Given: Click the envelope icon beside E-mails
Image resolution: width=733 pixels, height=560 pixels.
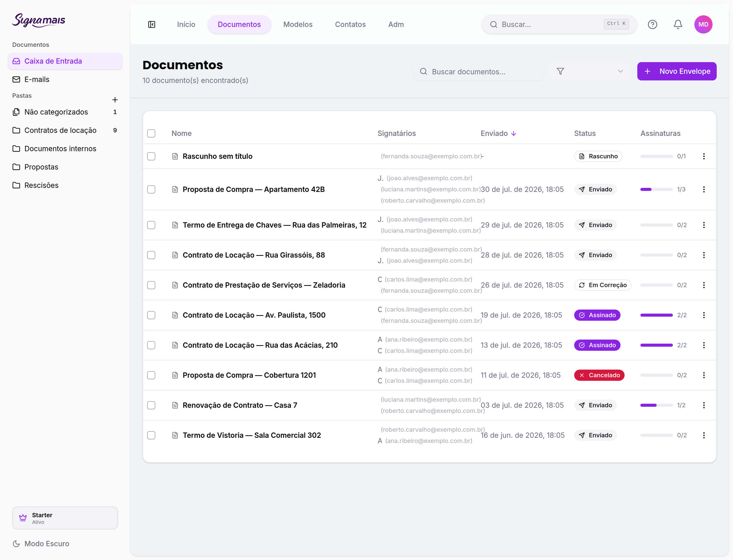Looking at the screenshot, I should pos(16,79).
